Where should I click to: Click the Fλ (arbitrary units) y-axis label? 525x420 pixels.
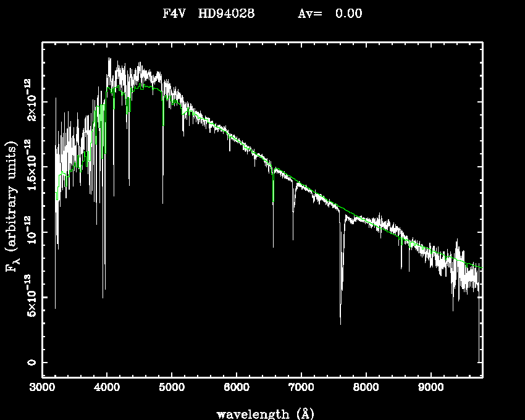point(12,208)
